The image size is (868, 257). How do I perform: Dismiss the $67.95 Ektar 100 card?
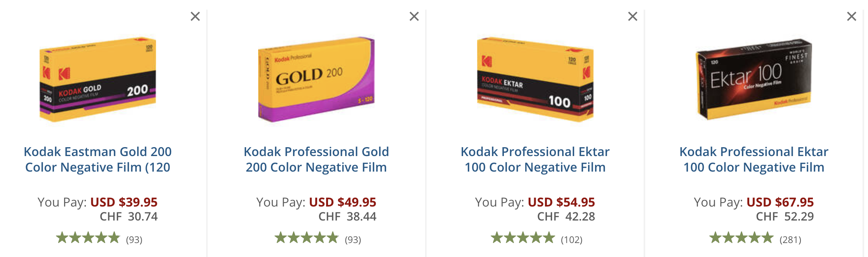coord(852,16)
